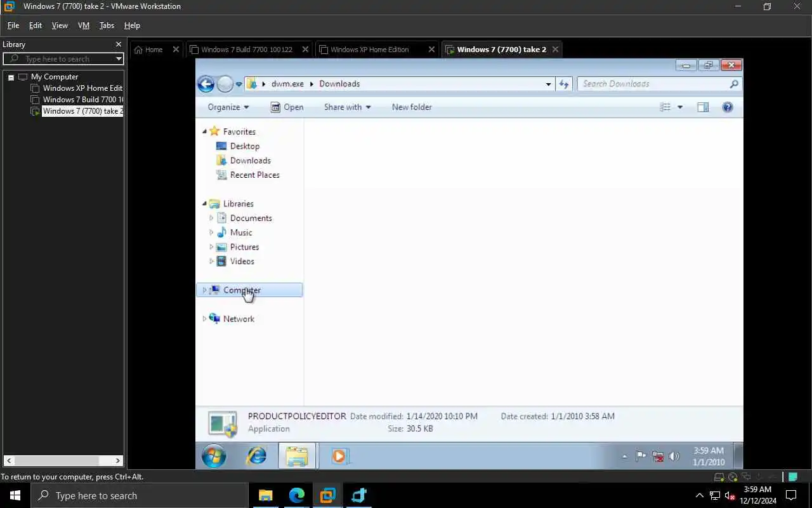Close the VMware Library panel

pos(118,44)
